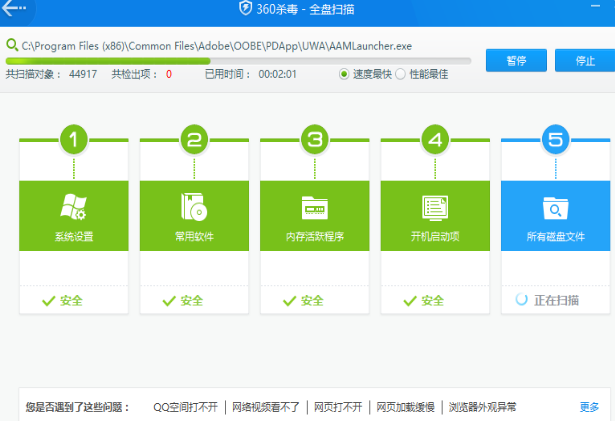Image resolution: width=615 pixels, height=421 pixels.
Task: Click the System Settings (系统设置) Windows gear icon
Action: click(74, 207)
